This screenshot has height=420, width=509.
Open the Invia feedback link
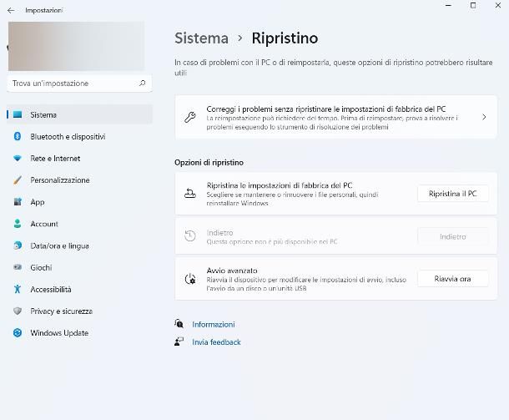[x=216, y=342]
